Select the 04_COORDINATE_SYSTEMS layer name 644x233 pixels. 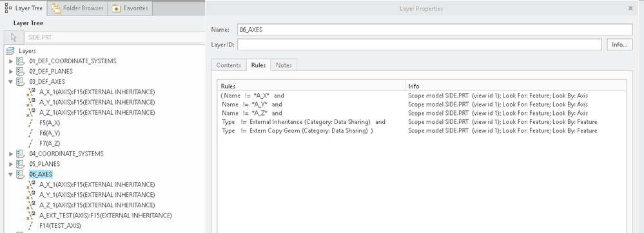click(66, 154)
